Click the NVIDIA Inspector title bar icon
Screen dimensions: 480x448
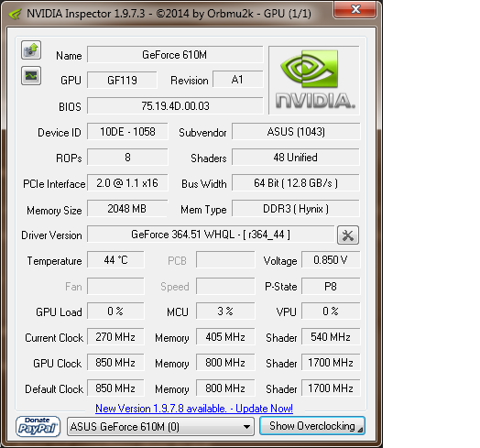point(15,14)
